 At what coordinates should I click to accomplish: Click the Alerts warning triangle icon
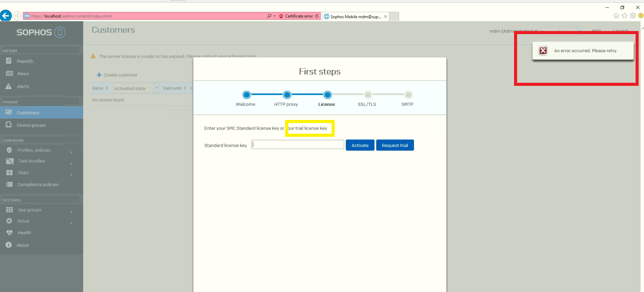9,86
